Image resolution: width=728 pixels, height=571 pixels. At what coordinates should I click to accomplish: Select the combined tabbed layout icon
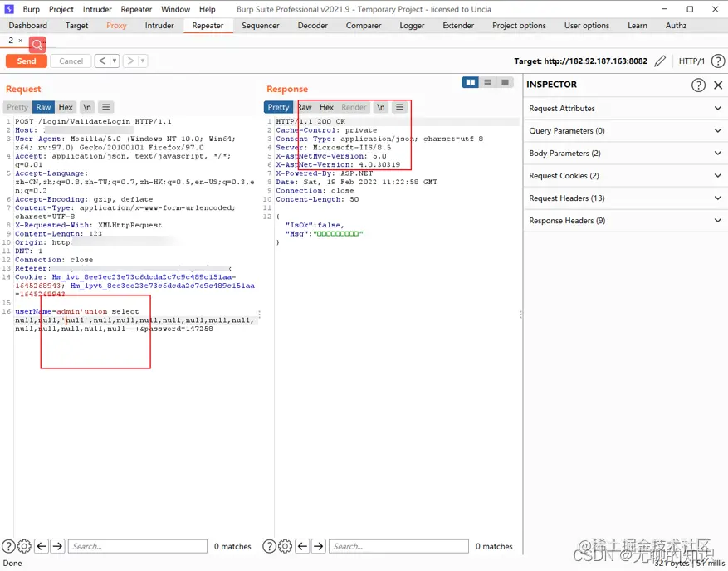506,82
